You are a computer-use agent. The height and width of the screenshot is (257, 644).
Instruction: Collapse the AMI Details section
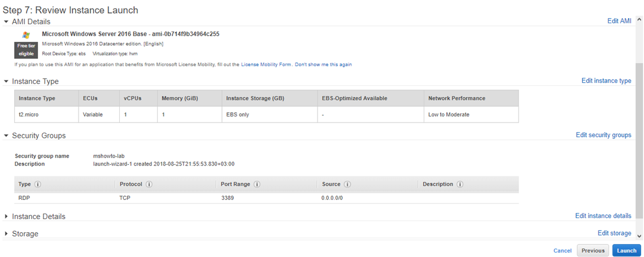[6, 21]
